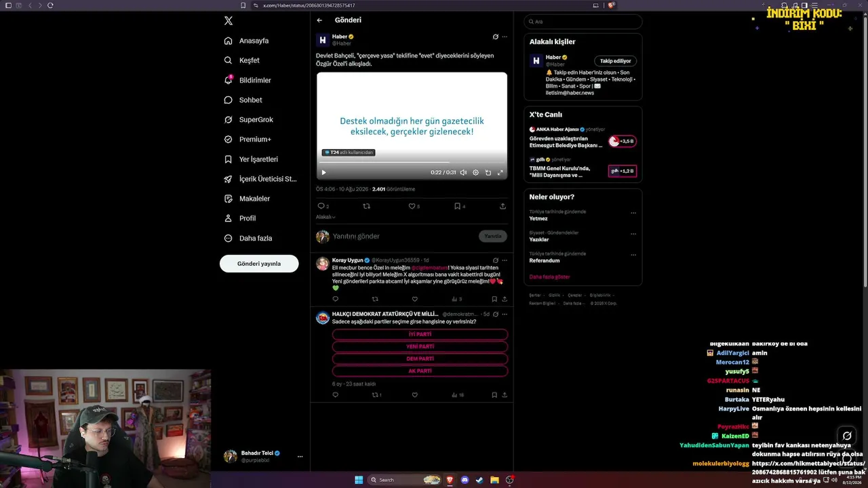Like the Haber post
Viewport: 868px width, 488px height.
413,206
